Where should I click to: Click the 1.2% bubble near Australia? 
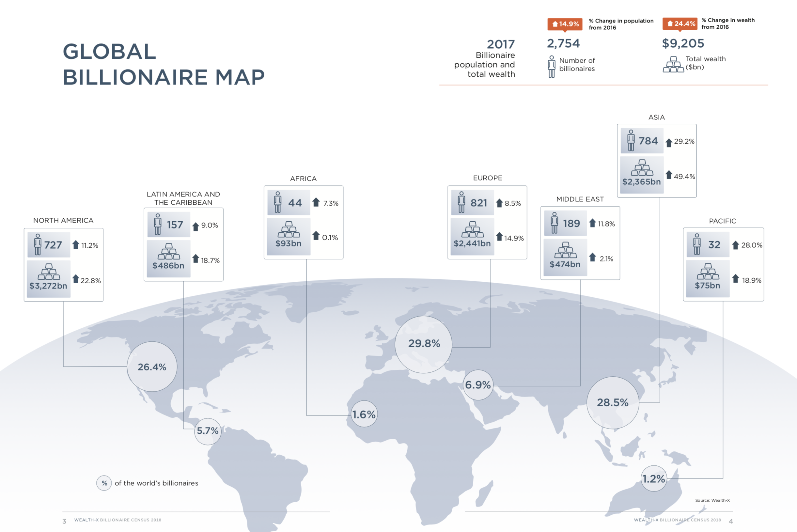[653, 478]
